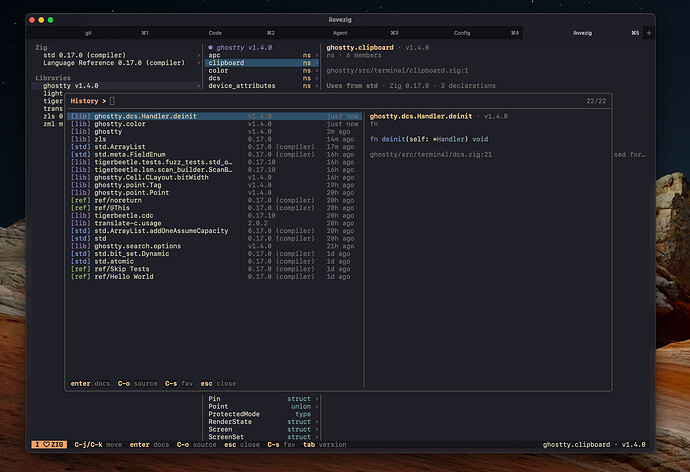Open a new tab with the plus button

pyautogui.click(x=649, y=33)
